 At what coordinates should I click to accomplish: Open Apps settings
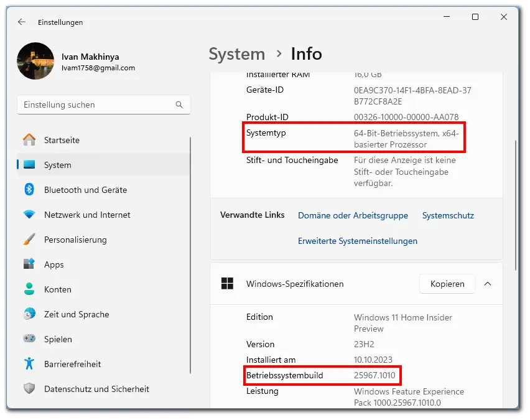click(x=103, y=264)
